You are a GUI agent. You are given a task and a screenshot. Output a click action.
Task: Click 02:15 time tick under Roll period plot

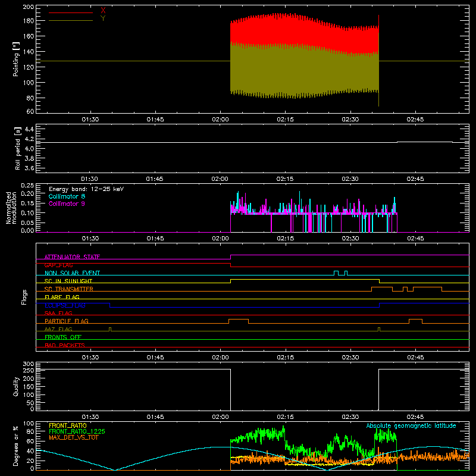(x=285, y=179)
